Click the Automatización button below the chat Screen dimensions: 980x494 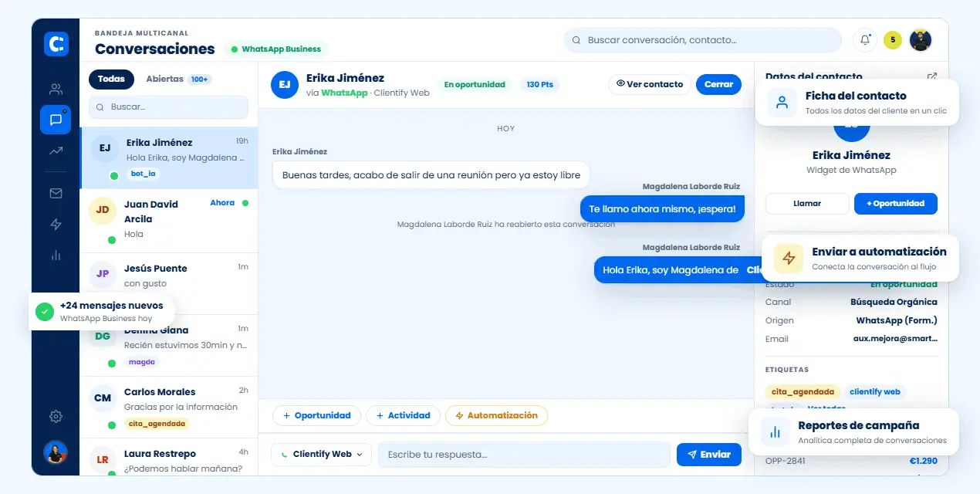point(496,415)
